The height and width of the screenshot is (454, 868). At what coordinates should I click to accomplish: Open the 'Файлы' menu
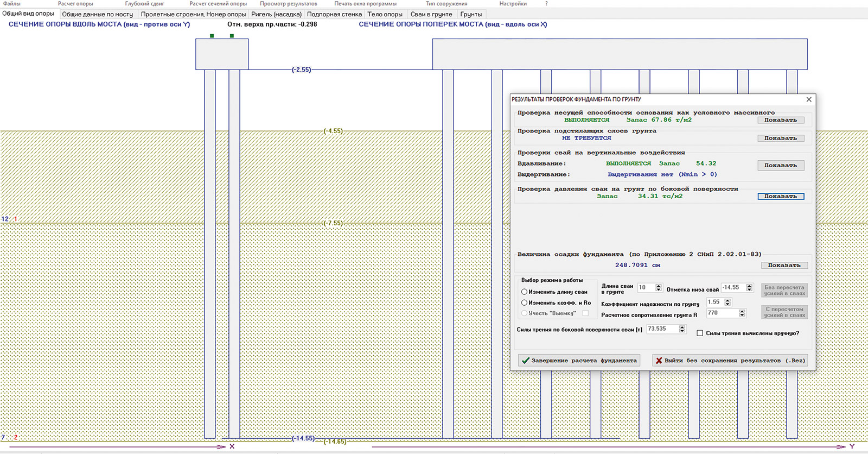point(12,4)
